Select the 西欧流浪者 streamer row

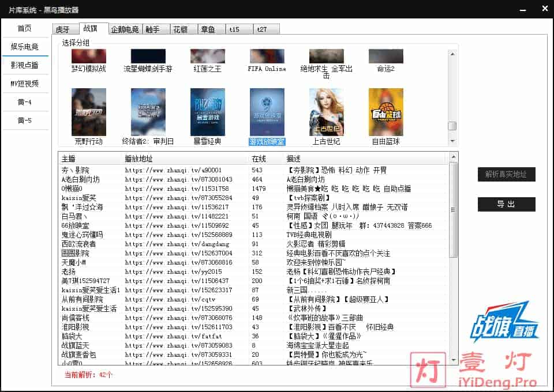254,244
